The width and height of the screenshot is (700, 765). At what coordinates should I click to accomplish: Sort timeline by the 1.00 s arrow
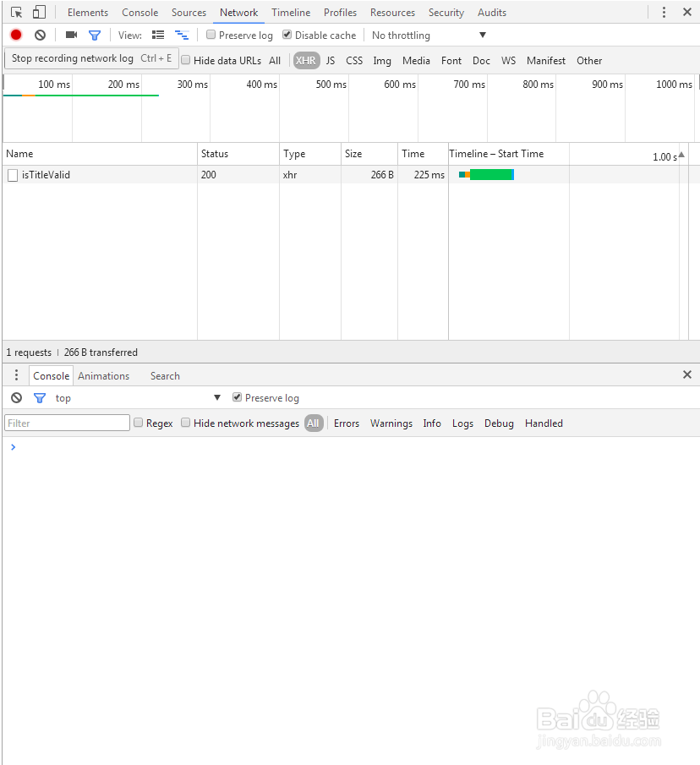(x=681, y=155)
